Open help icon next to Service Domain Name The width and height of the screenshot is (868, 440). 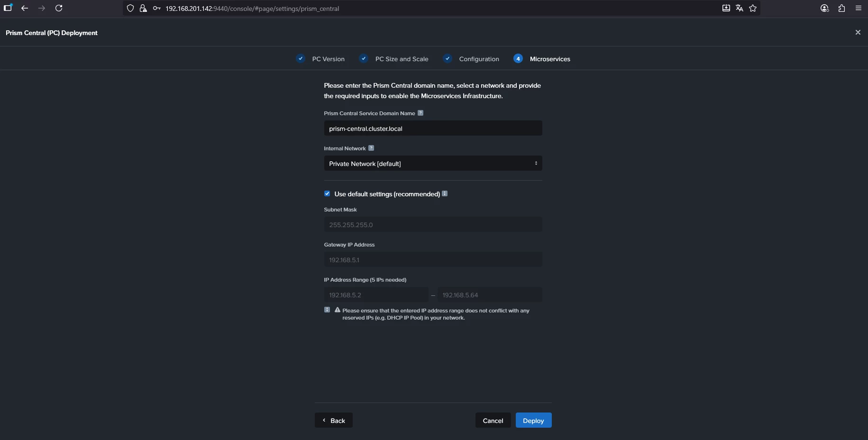click(x=420, y=113)
